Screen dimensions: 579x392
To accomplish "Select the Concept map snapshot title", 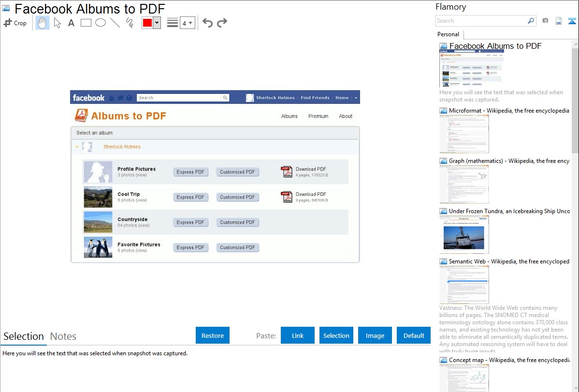I will pos(509,360).
